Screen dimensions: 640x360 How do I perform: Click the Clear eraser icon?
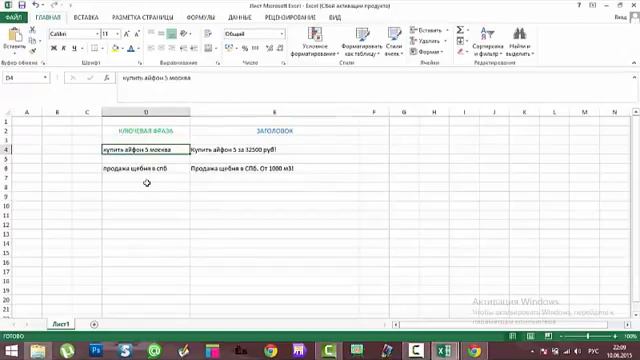[x=460, y=51]
